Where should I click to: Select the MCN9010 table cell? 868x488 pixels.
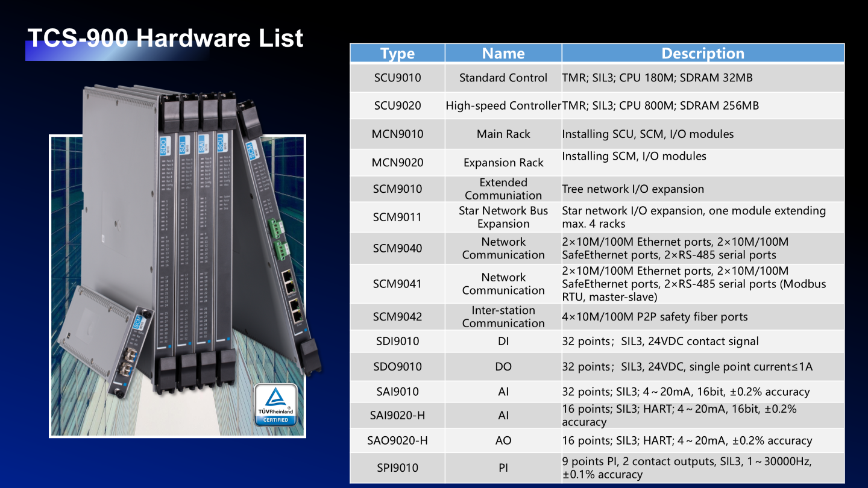pos(397,134)
